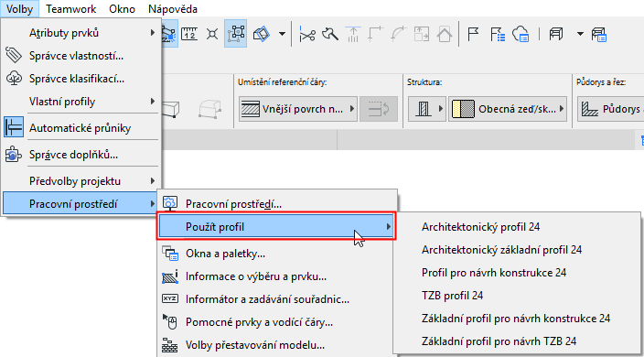Apply Základní profil pro návrh konstrukce 24
The height and width of the screenshot is (357, 644).
(x=517, y=319)
